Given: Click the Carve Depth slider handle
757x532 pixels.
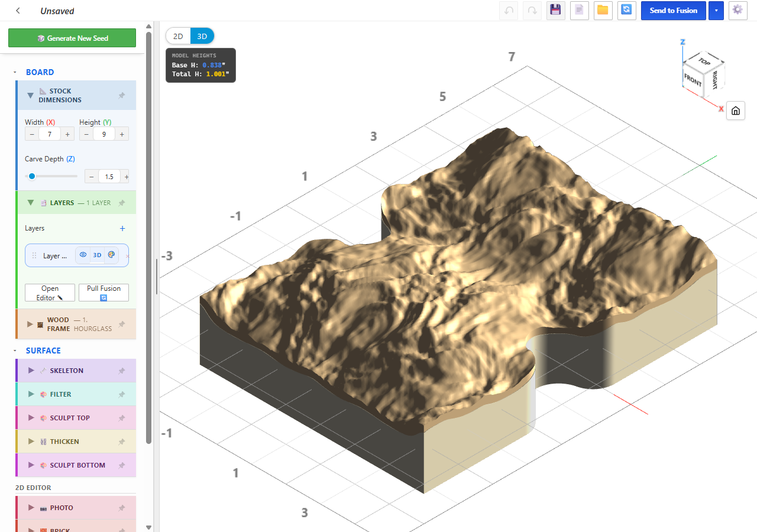Looking at the screenshot, I should pos(32,176).
